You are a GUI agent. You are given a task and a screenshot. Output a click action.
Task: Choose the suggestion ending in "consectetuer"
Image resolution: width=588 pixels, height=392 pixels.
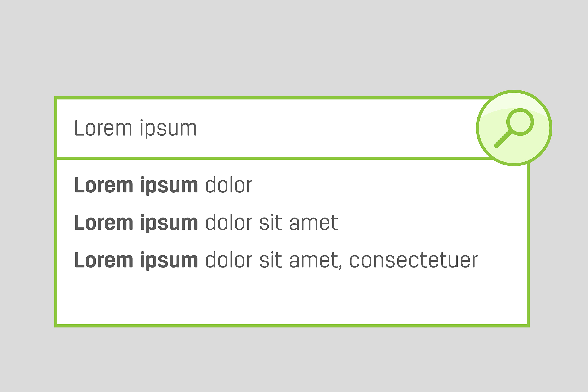coord(276,260)
